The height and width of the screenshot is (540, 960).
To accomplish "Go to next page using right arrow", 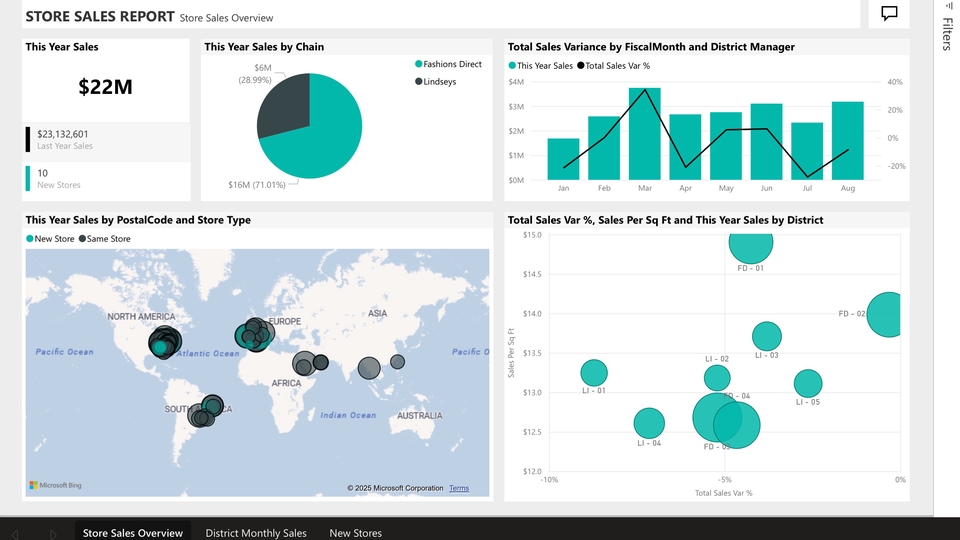I will 53,533.
